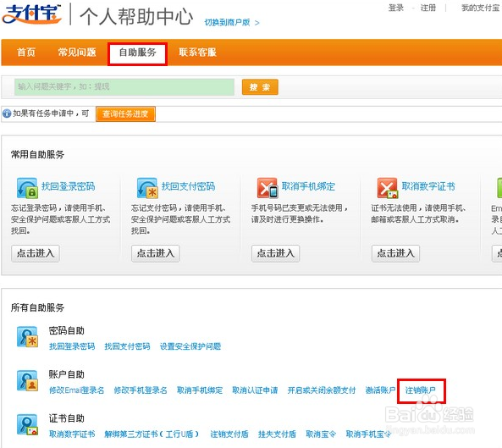Click 挂失支付盾 link
Viewport: 502px width, 448px height.
(x=277, y=434)
